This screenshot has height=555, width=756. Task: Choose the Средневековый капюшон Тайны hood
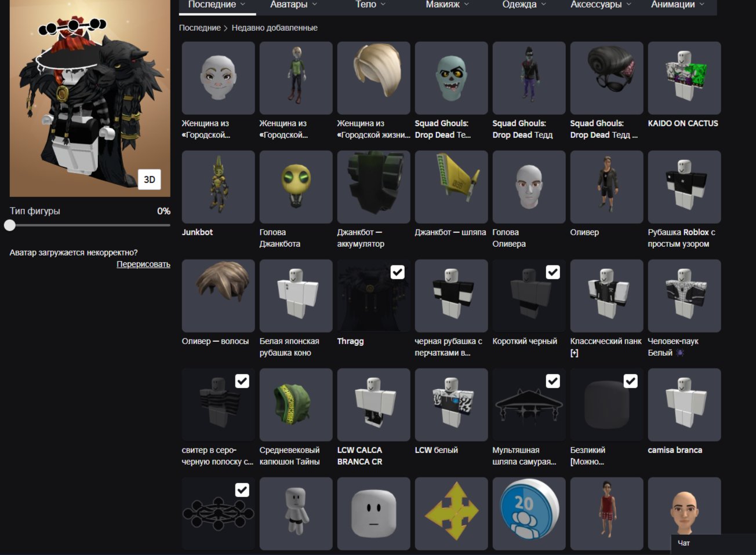click(x=296, y=404)
